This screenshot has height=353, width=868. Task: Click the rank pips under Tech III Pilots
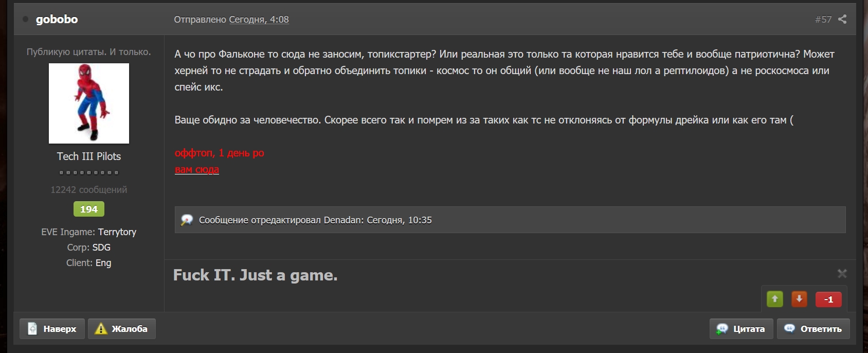click(89, 172)
